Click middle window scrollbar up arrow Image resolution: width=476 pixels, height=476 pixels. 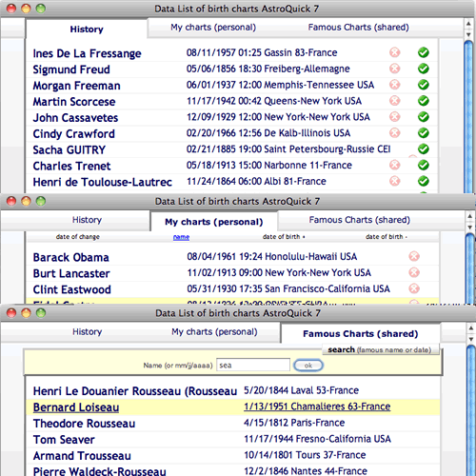(x=470, y=216)
